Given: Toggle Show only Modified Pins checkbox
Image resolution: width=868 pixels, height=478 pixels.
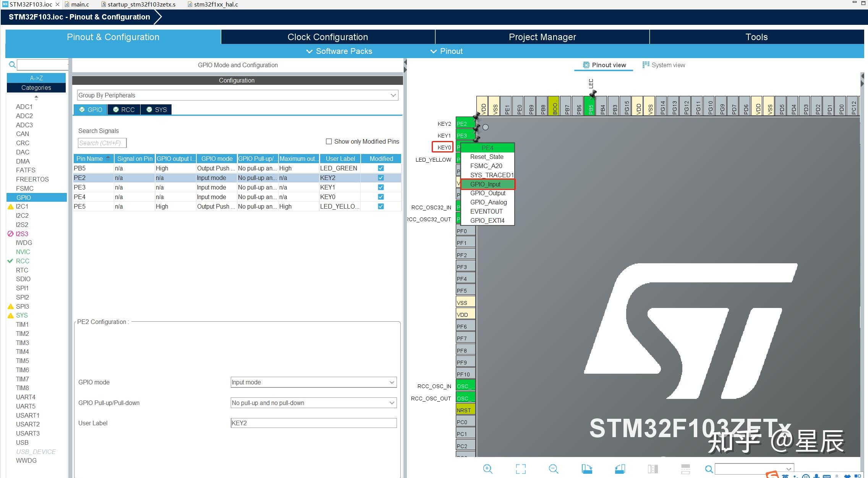Looking at the screenshot, I should click(x=329, y=141).
